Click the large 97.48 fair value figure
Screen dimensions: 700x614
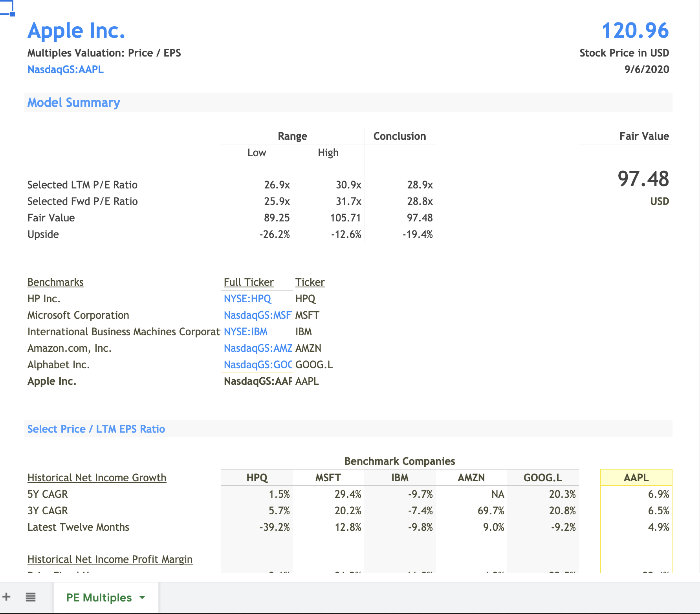(x=643, y=179)
